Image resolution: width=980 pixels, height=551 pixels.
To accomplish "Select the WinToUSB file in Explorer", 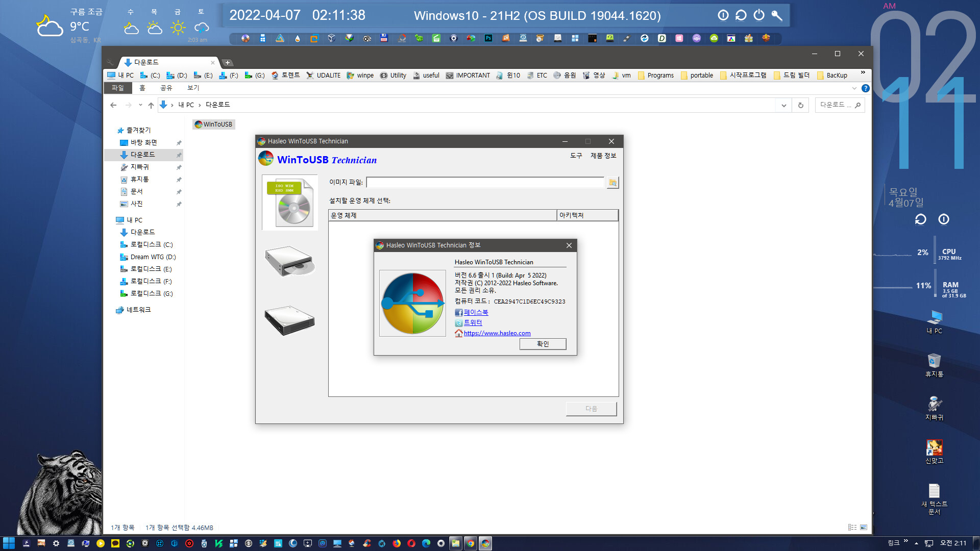I will [213, 124].
